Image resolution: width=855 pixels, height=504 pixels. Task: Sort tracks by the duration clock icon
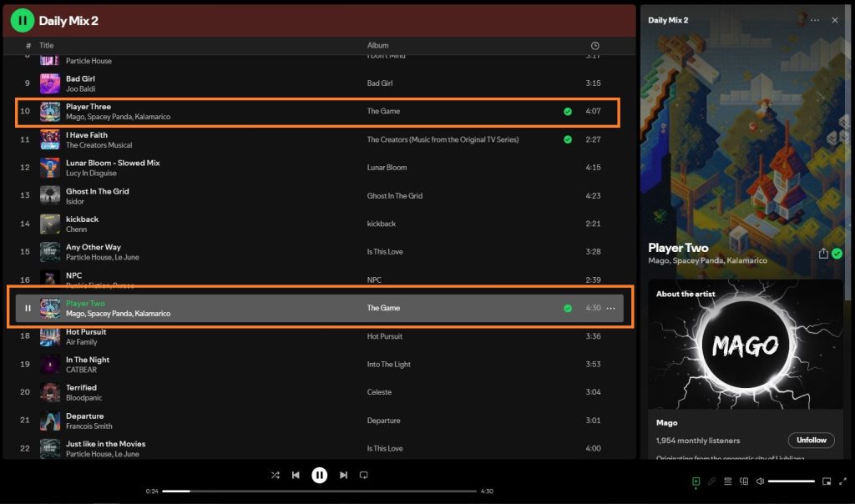click(594, 46)
